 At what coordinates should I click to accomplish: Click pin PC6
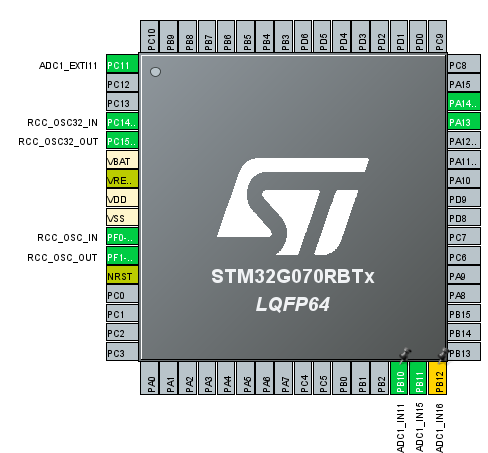click(x=464, y=257)
